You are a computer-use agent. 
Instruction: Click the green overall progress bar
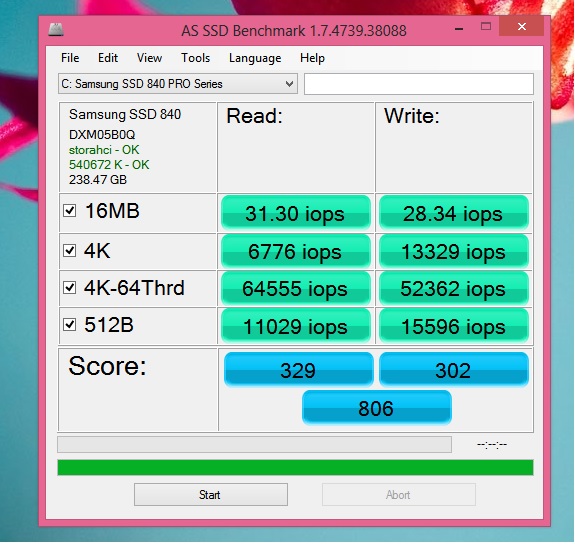pyautogui.click(x=295, y=467)
